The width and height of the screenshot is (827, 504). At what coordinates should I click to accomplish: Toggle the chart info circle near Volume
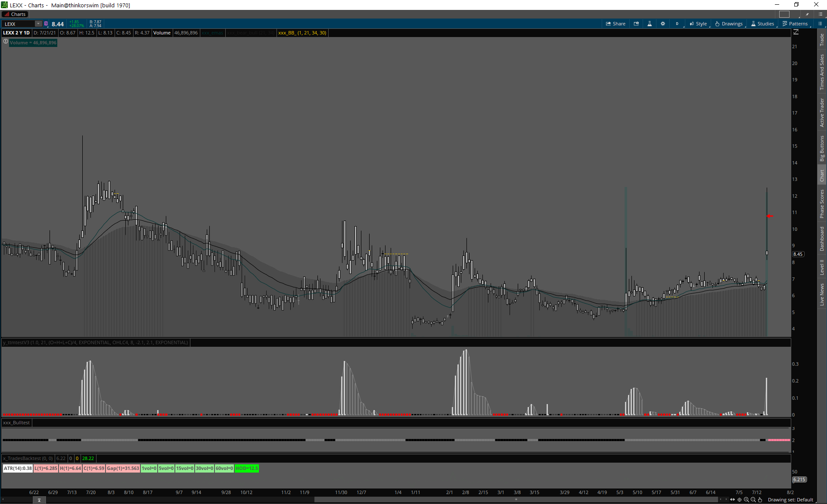point(6,42)
